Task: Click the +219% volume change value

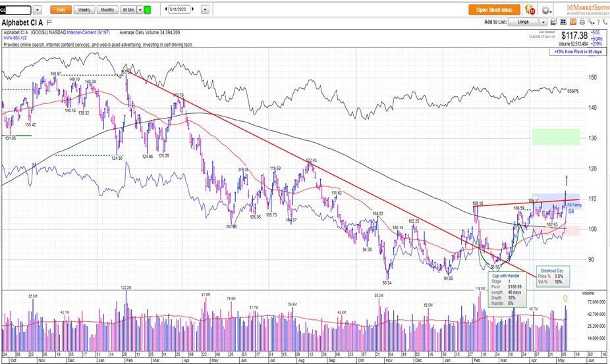Action: (x=596, y=44)
